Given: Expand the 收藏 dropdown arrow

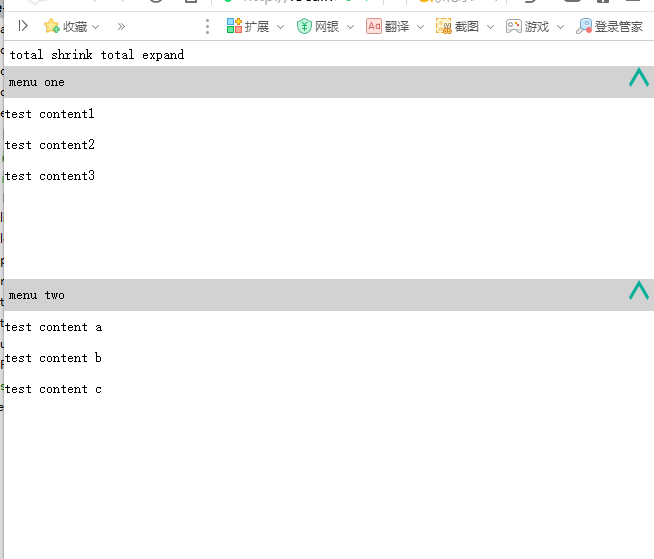Looking at the screenshot, I should click(96, 27).
